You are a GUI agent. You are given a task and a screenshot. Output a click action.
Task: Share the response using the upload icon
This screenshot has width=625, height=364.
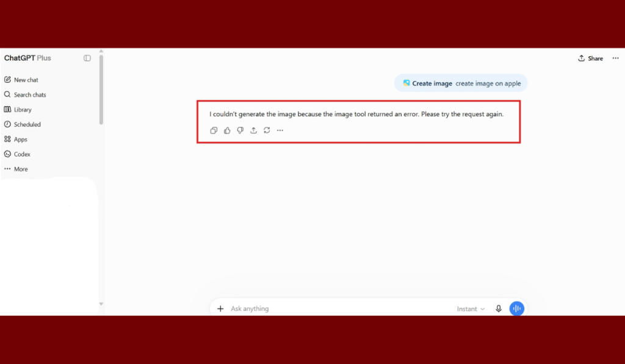click(253, 130)
